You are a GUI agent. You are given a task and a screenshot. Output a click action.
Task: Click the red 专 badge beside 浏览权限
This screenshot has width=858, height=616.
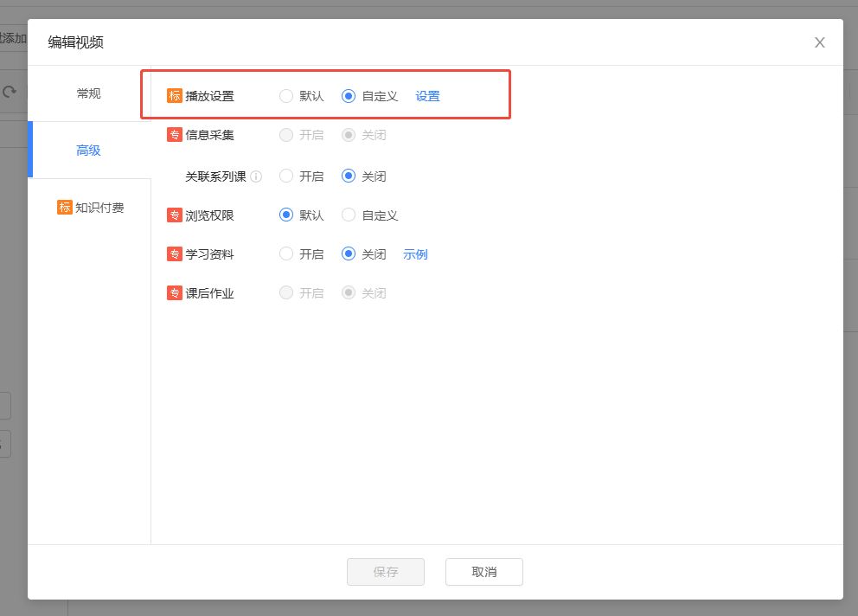[x=175, y=215]
